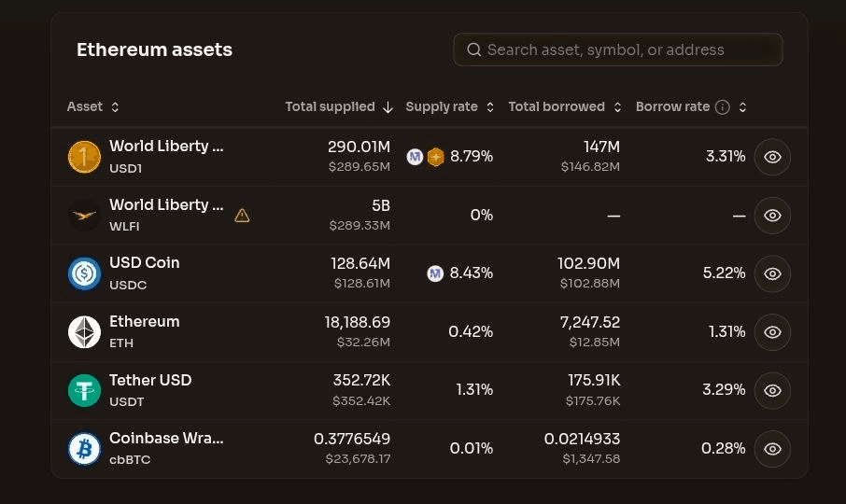Image resolution: width=846 pixels, height=504 pixels.
Task: Click the USD1 gold coin icon
Action: (x=84, y=157)
